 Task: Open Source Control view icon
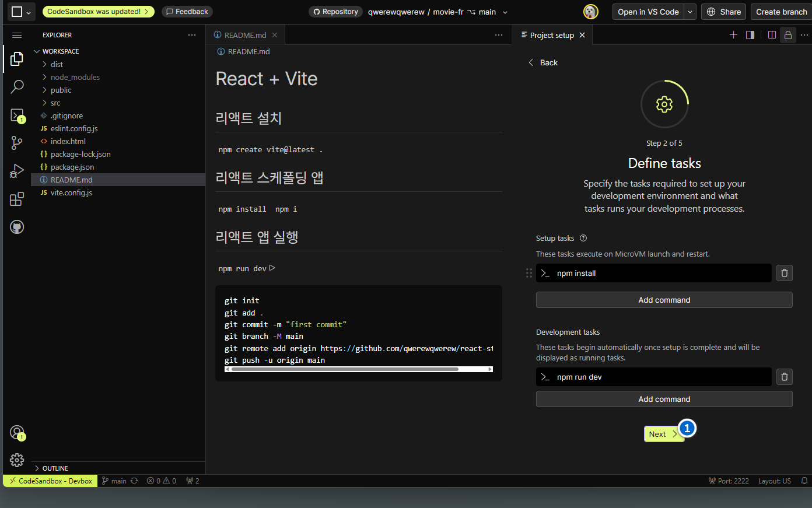coord(17,143)
